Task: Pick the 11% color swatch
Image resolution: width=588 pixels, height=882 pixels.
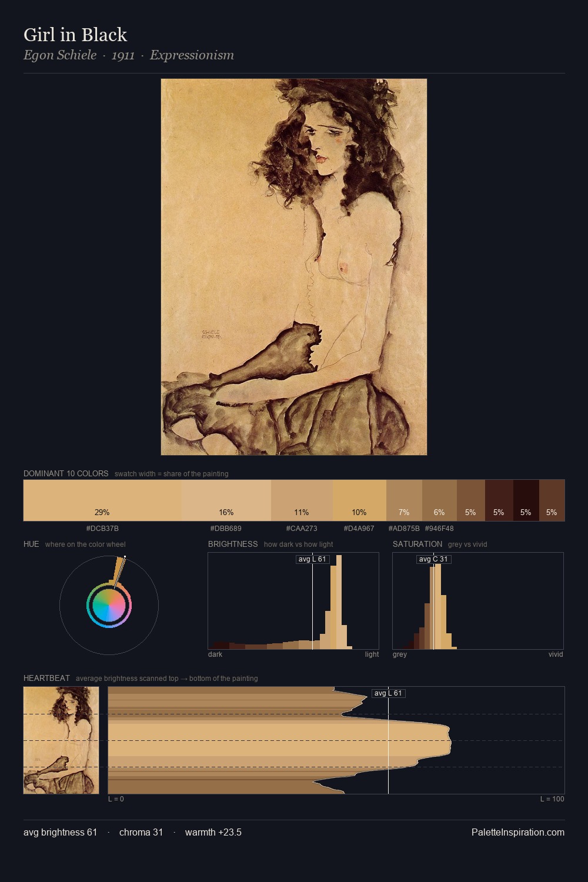Action: click(302, 500)
